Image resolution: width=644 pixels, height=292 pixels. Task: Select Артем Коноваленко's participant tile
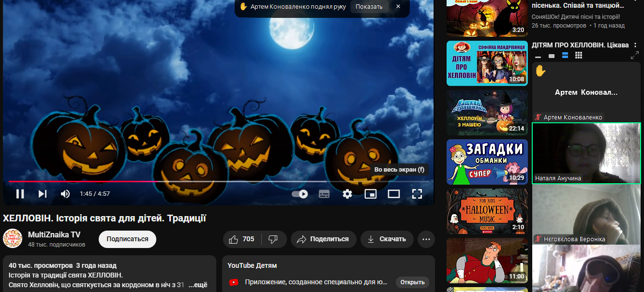coord(586,92)
